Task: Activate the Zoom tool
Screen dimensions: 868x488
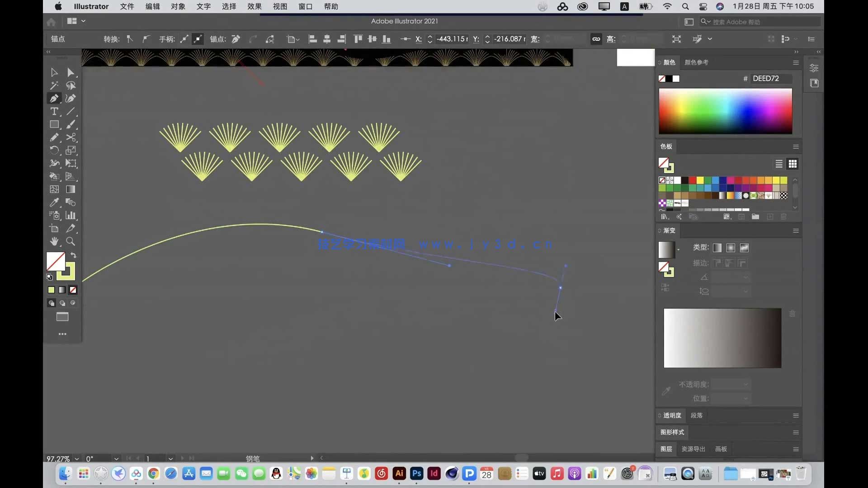Action: [71, 241]
